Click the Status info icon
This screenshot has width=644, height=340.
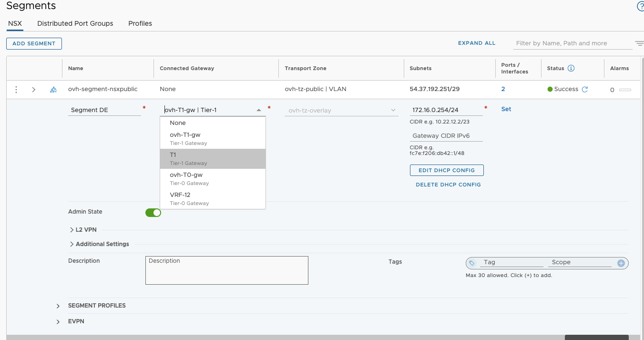[x=571, y=68]
